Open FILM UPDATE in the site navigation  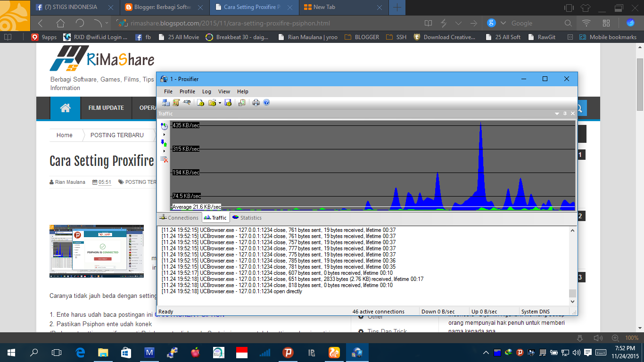[x=106, y=108]
